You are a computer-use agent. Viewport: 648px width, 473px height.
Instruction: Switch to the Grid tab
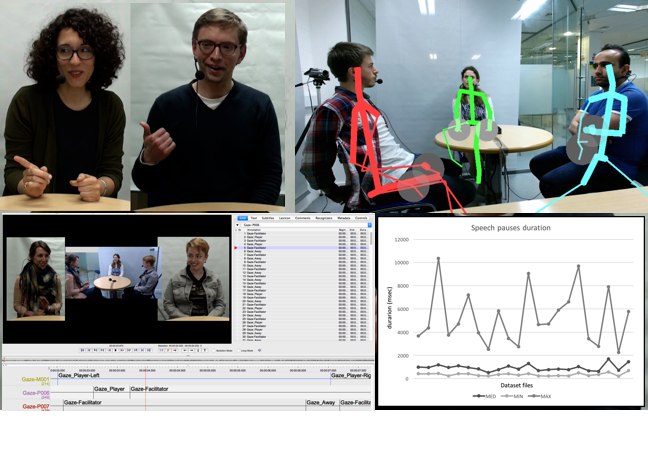pyautogui.click(x=243, y=218)
